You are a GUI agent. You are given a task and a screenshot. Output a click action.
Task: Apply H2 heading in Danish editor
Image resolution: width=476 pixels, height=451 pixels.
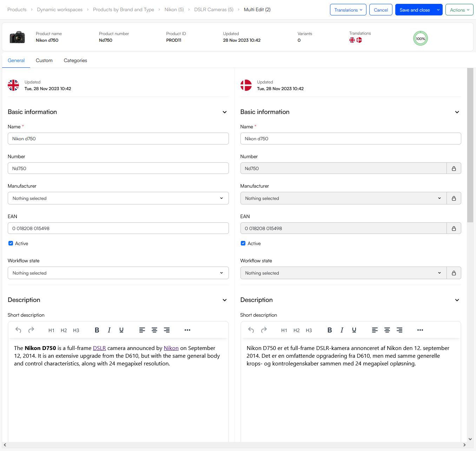pos(296,330)
